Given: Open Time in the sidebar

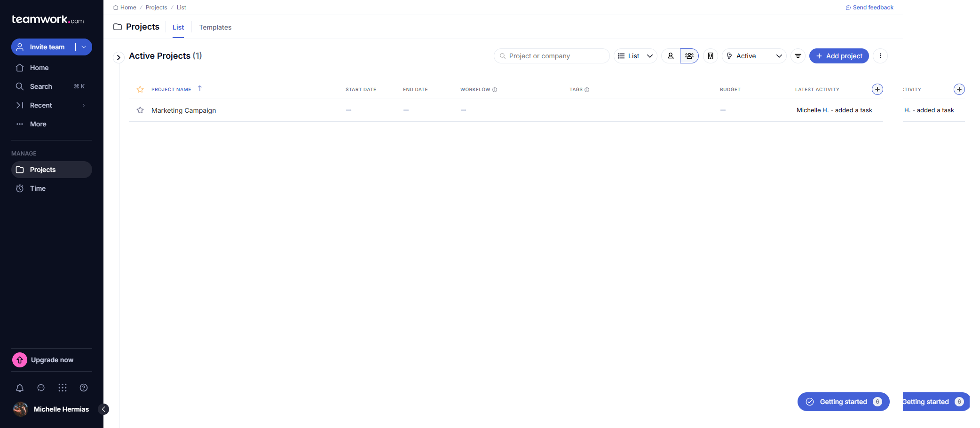Looking at the screenshot, I should pyautogui.click(x=38, y=188).
